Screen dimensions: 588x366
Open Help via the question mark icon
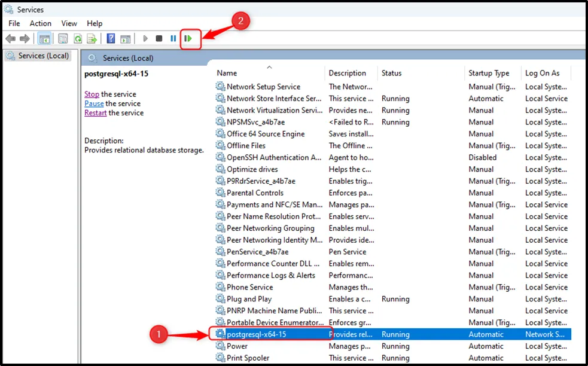point(111,38)
